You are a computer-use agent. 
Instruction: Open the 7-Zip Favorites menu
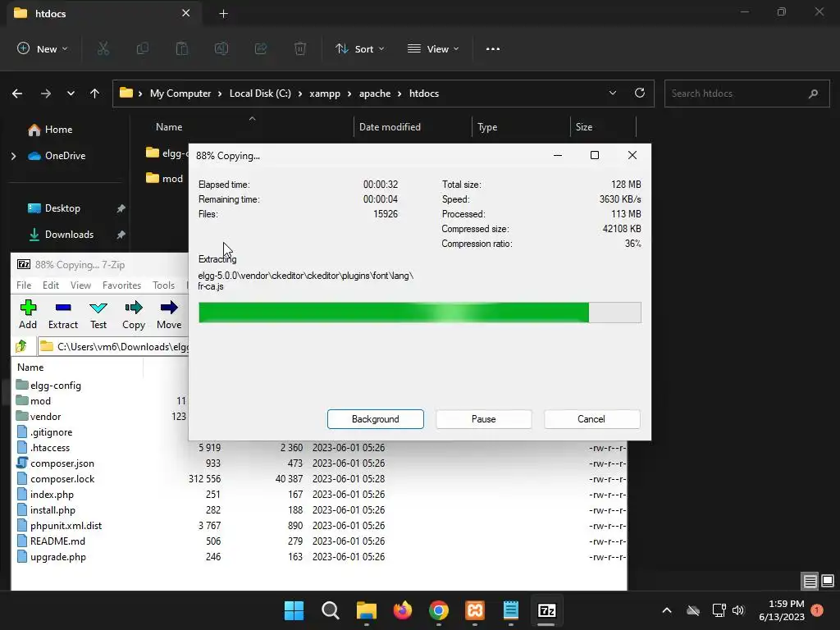(x=121, y=285)
